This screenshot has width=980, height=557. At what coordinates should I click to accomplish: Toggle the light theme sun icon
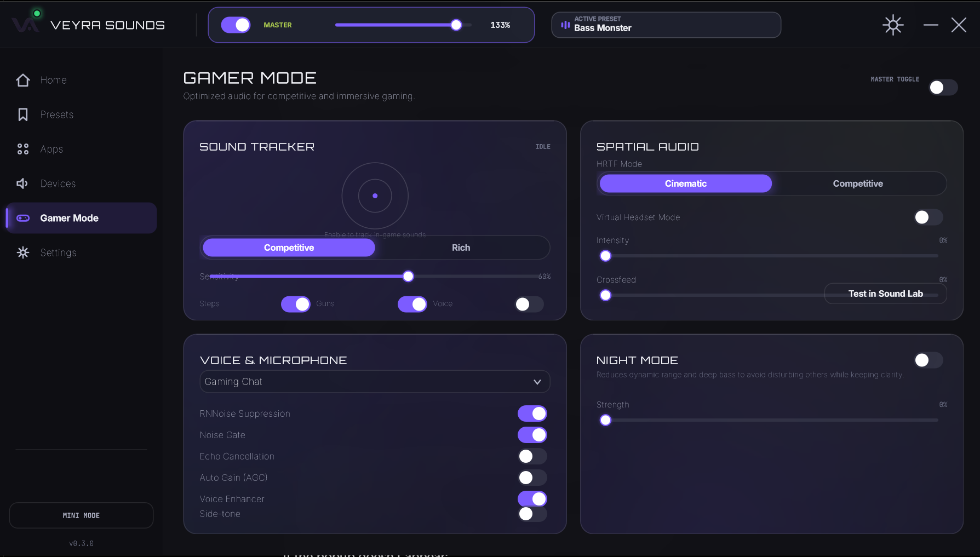coord(893,25)
